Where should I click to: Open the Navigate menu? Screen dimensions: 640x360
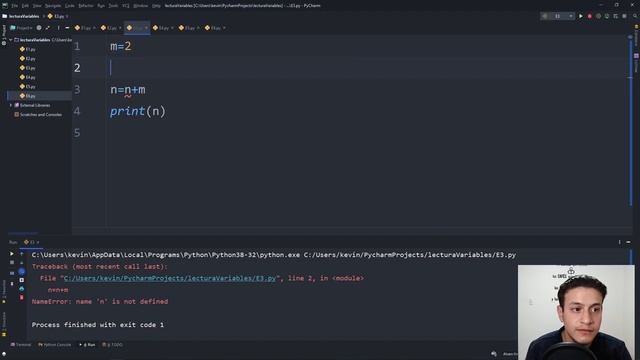[53, 6]
